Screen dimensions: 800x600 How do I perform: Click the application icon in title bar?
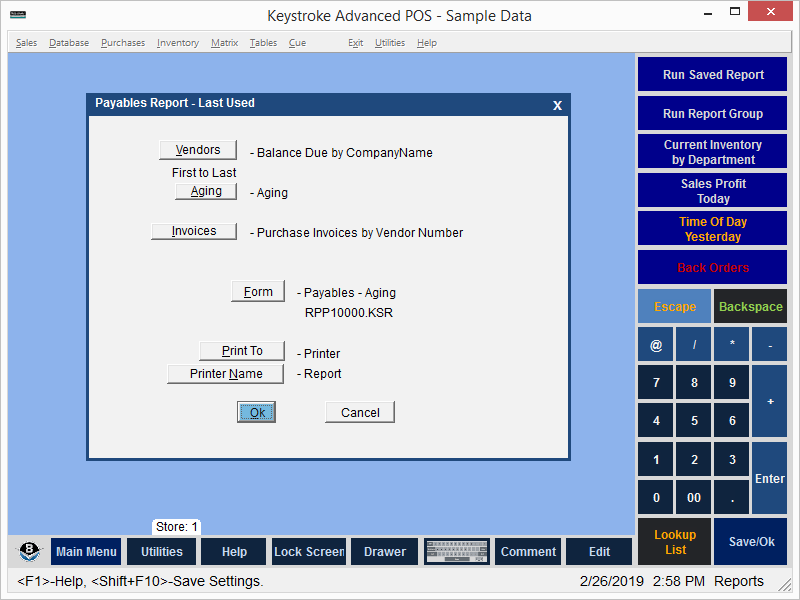pos(18,14)
